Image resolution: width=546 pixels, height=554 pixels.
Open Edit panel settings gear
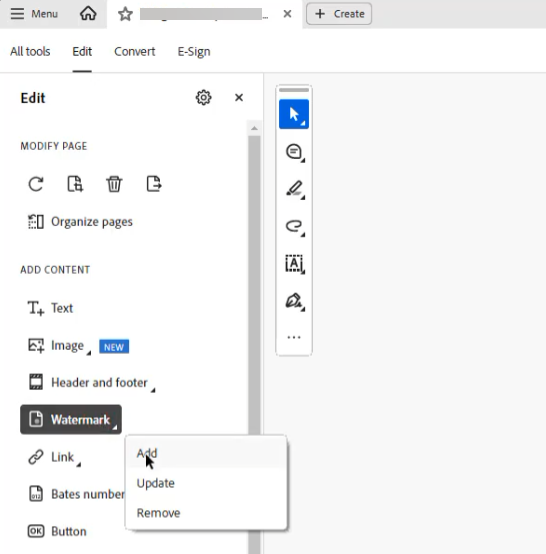click(204, 98)
